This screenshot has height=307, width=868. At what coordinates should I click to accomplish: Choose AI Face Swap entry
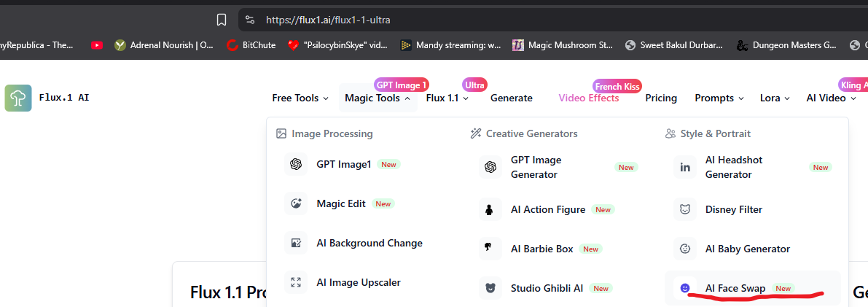(753, 288)
